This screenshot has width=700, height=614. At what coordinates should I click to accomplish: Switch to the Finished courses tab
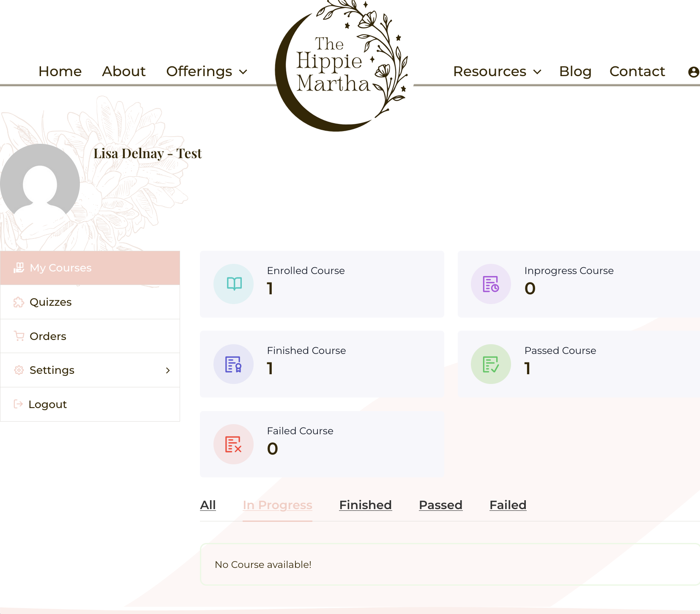pyautogui.click(x=365, y=505)
